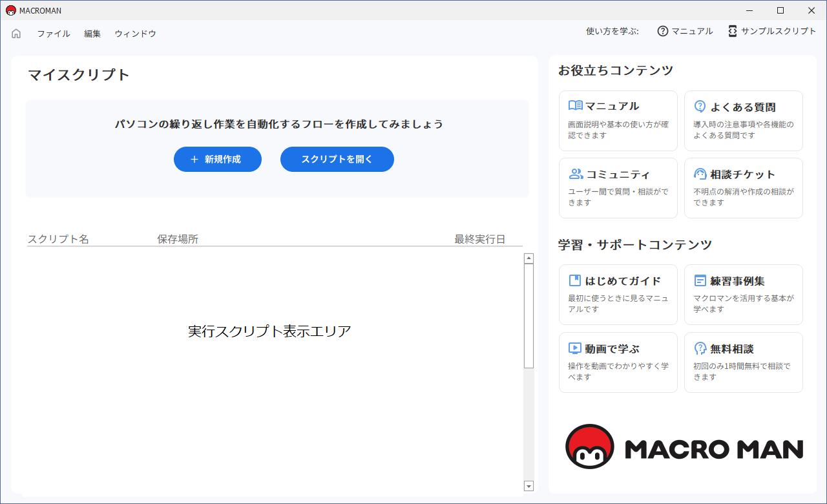
Task: Click the 保存場所 column header
Action: coord(178,239)
